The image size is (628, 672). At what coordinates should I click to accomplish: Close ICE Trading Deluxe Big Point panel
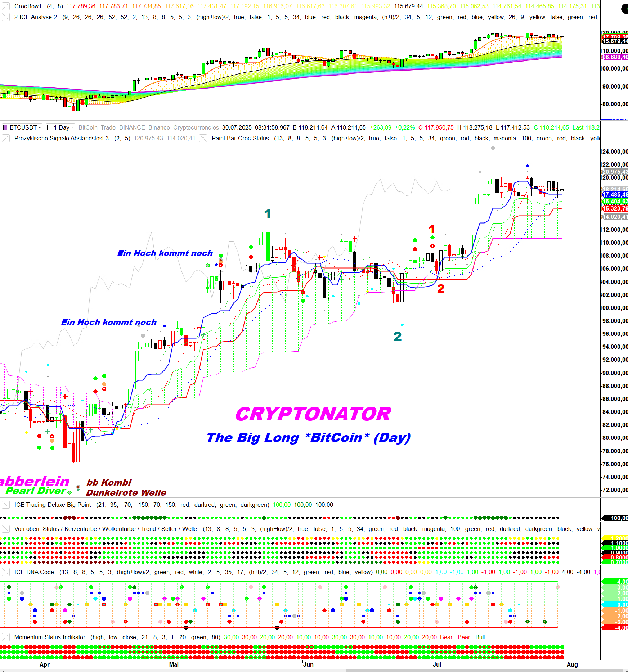coord(6,505)
